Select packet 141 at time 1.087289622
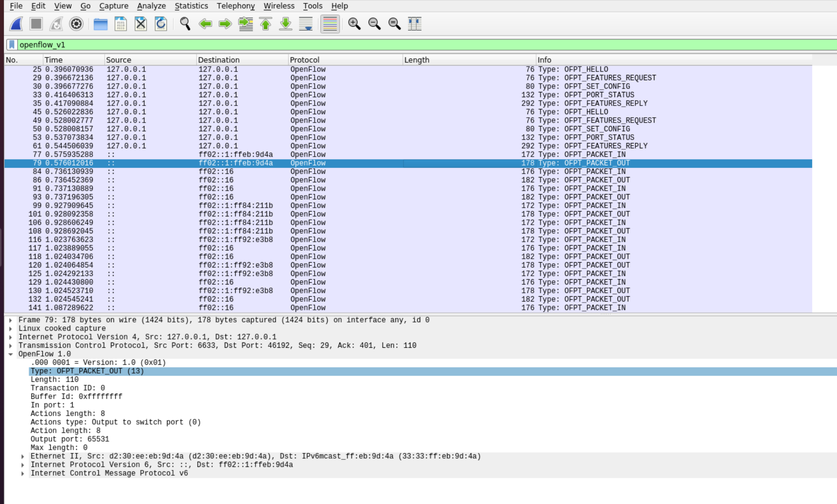Screen dimensions: 837x504 pos(408,308)
